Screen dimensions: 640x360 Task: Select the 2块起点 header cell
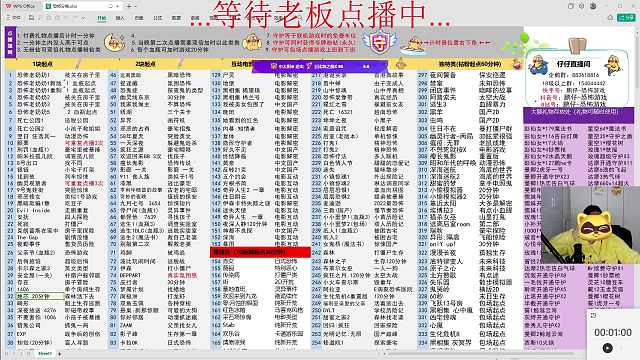point(145,64)
